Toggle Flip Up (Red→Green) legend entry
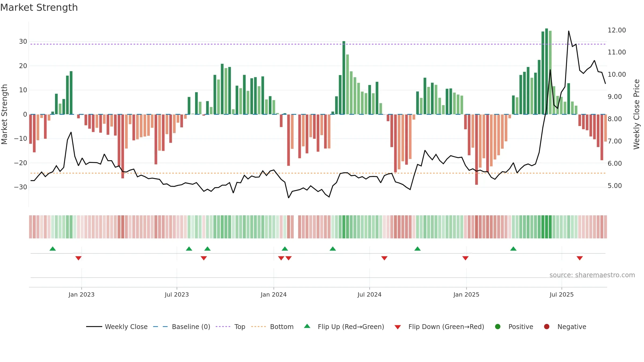 click(x=344, y=327)
